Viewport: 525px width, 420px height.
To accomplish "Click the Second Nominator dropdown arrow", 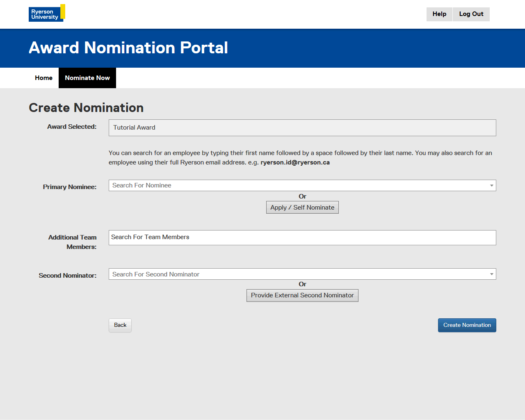I will click(491, 274).
